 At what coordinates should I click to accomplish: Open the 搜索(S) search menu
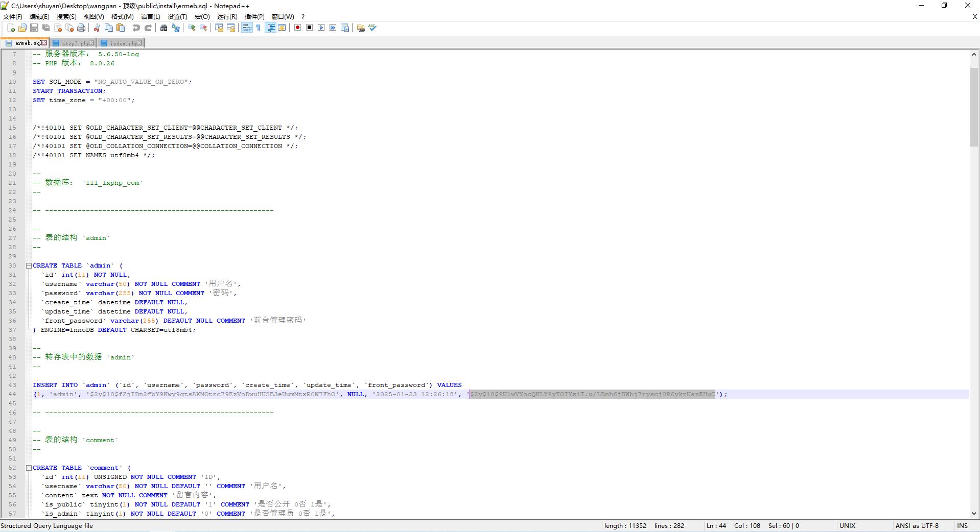[66, 17]
